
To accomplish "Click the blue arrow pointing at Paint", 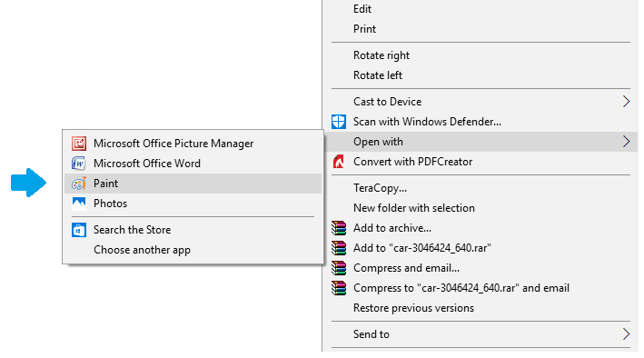I will pos(28,183).
